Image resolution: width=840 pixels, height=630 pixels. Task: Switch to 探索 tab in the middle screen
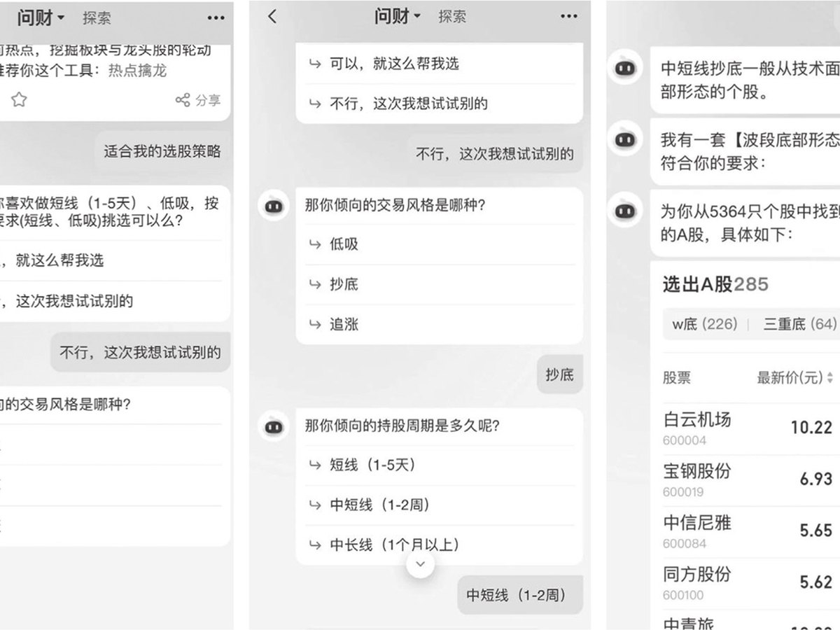pos(453,17)
